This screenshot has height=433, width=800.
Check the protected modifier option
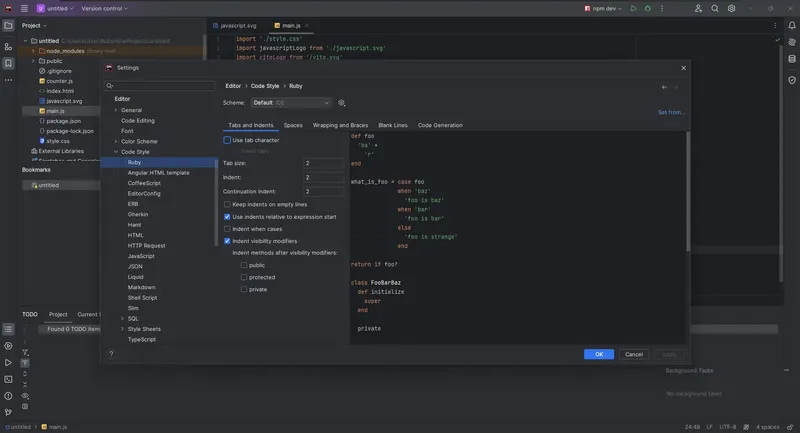[x=244, y=277]
